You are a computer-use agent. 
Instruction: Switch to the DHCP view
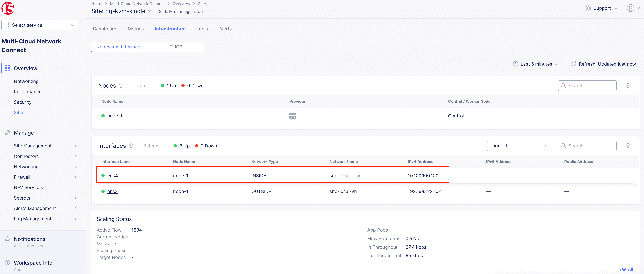pos(175,47)
